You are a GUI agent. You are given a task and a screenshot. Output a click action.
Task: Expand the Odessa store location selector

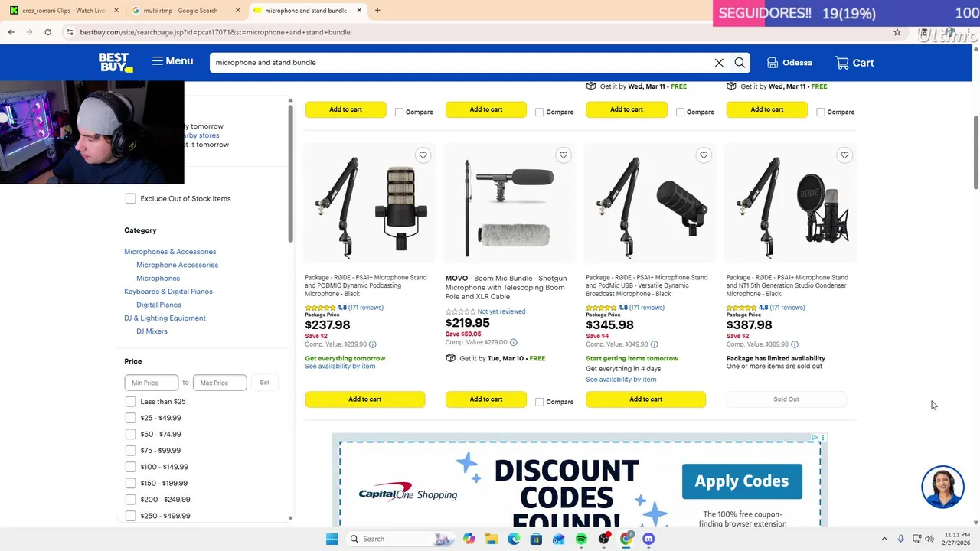[789, 63]
